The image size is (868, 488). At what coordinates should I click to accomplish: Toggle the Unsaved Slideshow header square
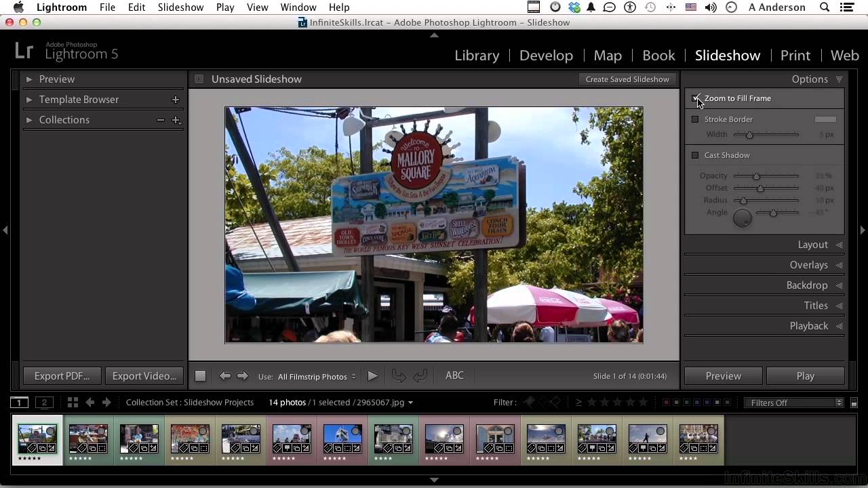point(199,79)
